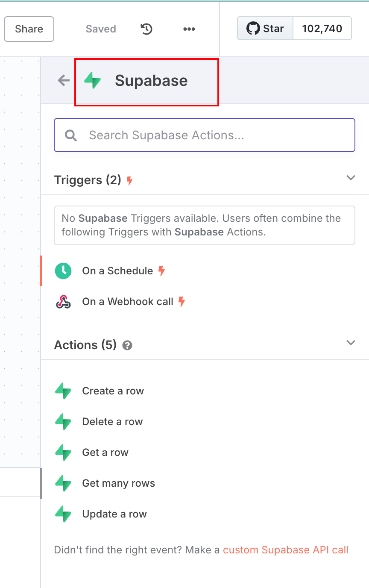Select the Delete a row action
Viewport: 369px width, 588px height.
[205, 422]
